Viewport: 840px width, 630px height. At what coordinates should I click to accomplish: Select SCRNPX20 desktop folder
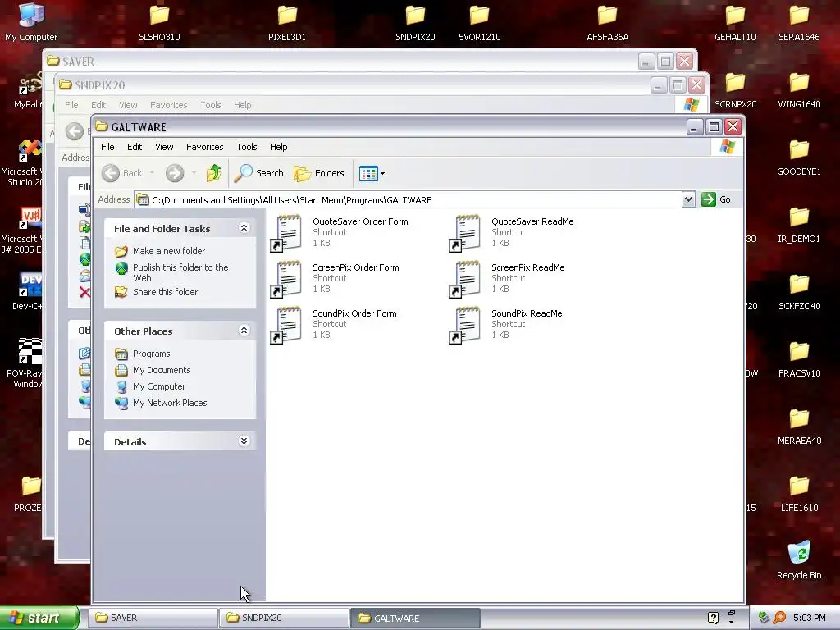coord(735,90)
